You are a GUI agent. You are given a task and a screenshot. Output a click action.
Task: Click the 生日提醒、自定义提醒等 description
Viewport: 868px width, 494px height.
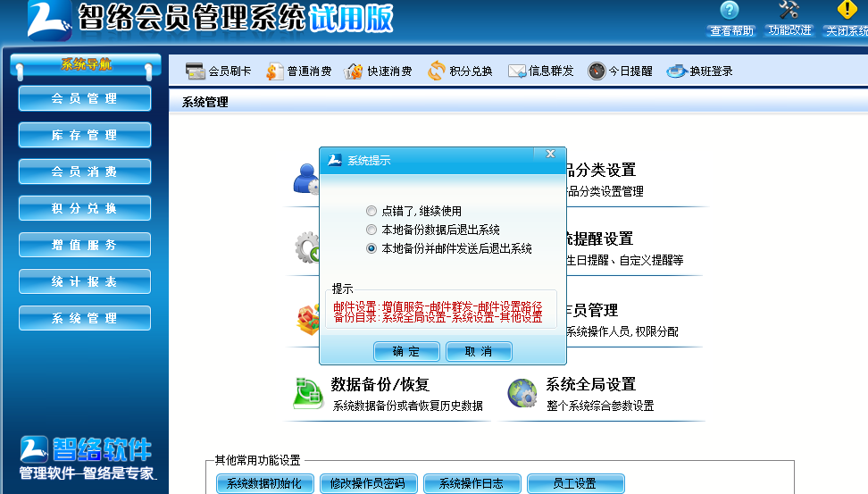tap(625, 260)
